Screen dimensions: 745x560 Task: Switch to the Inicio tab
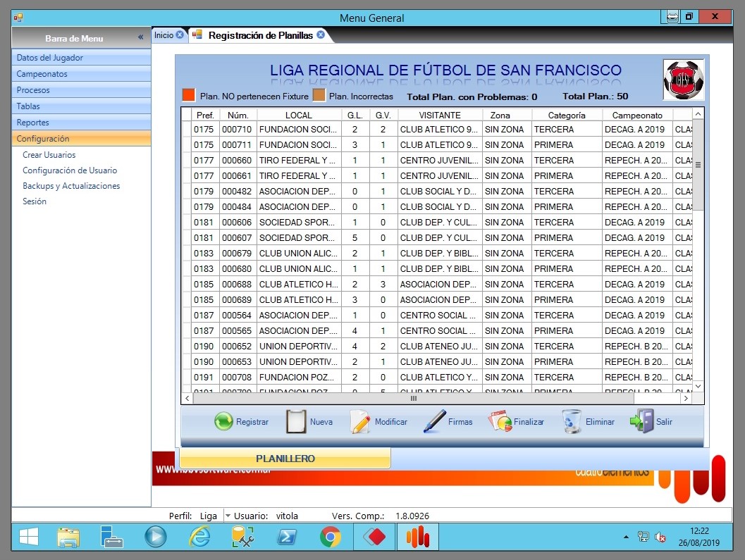point(164,35)
